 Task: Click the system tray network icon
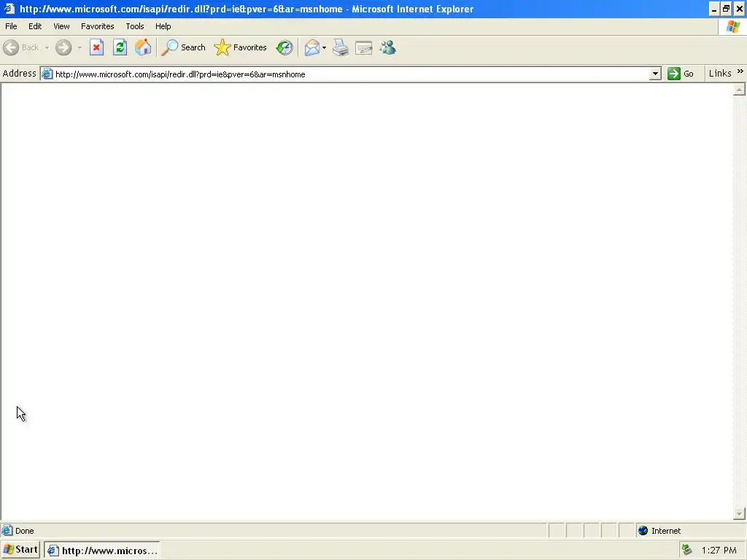point(687,550)
